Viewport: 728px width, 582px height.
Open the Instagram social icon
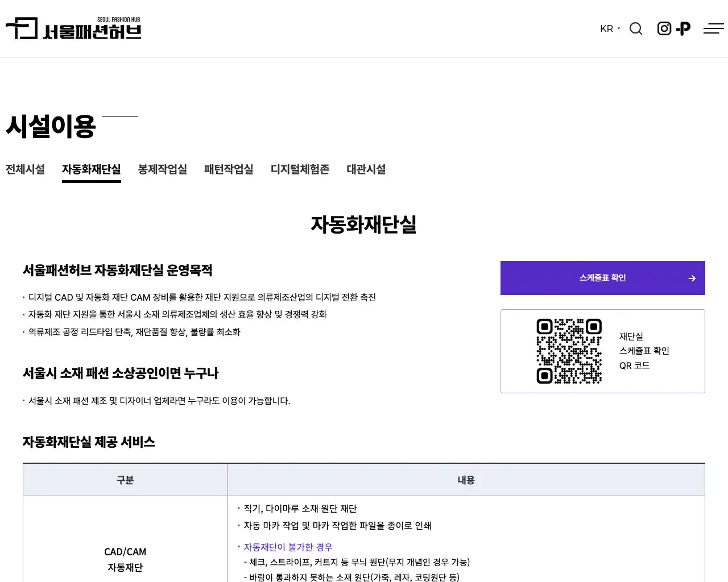coord(664,28)
